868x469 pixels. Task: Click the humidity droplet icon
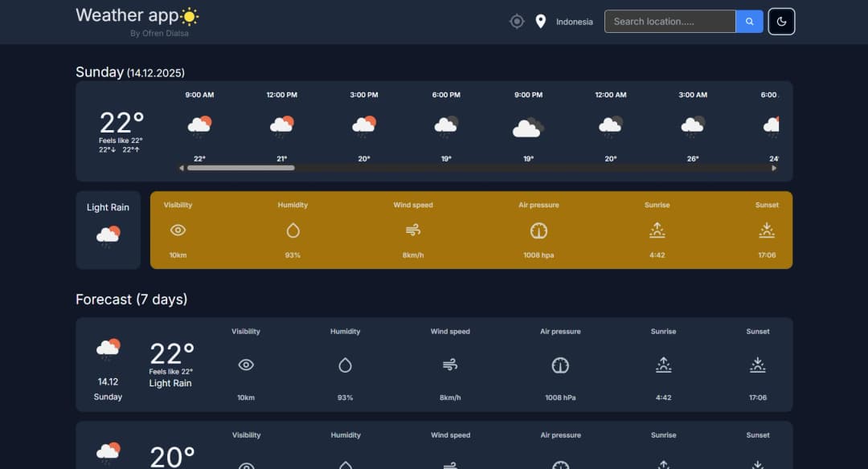(293, 230)
